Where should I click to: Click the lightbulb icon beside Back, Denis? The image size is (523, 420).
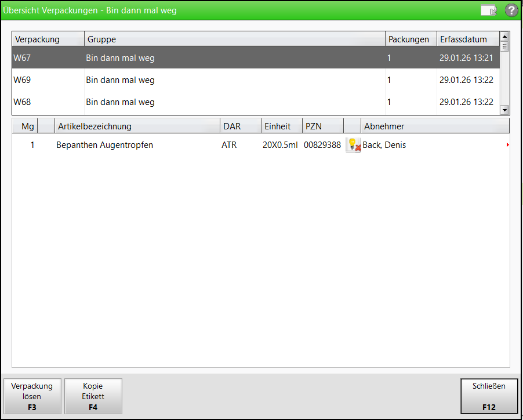(x=353, y=145)
